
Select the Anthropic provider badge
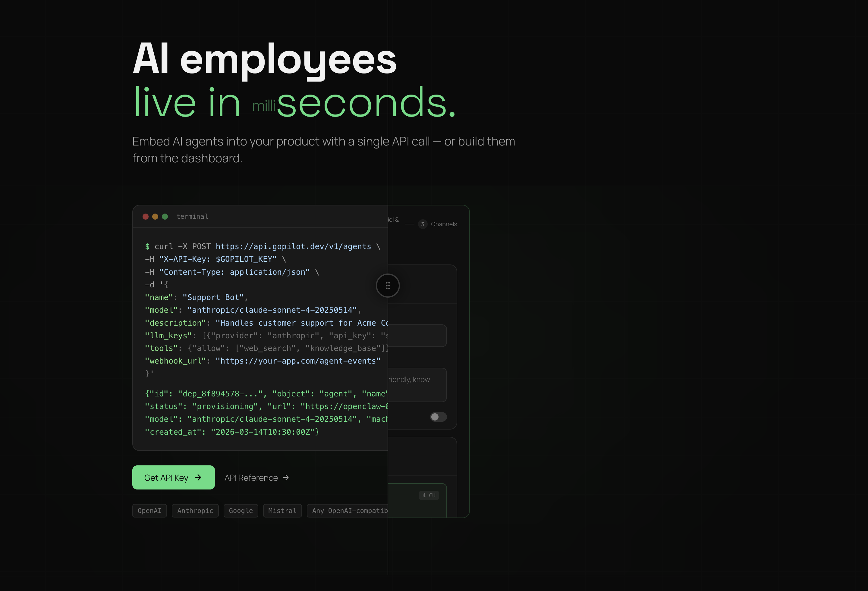point(195,511)
